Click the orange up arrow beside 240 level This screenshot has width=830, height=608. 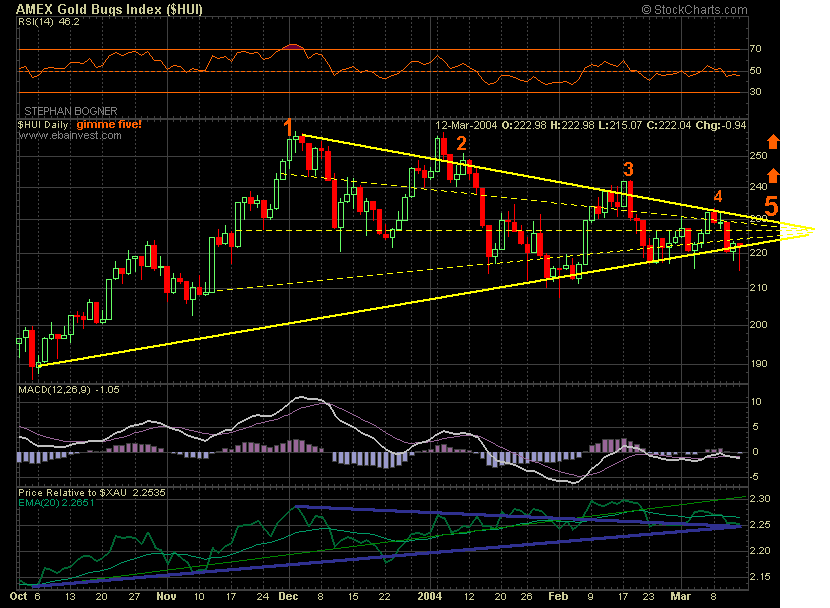(x=773, y=176)
